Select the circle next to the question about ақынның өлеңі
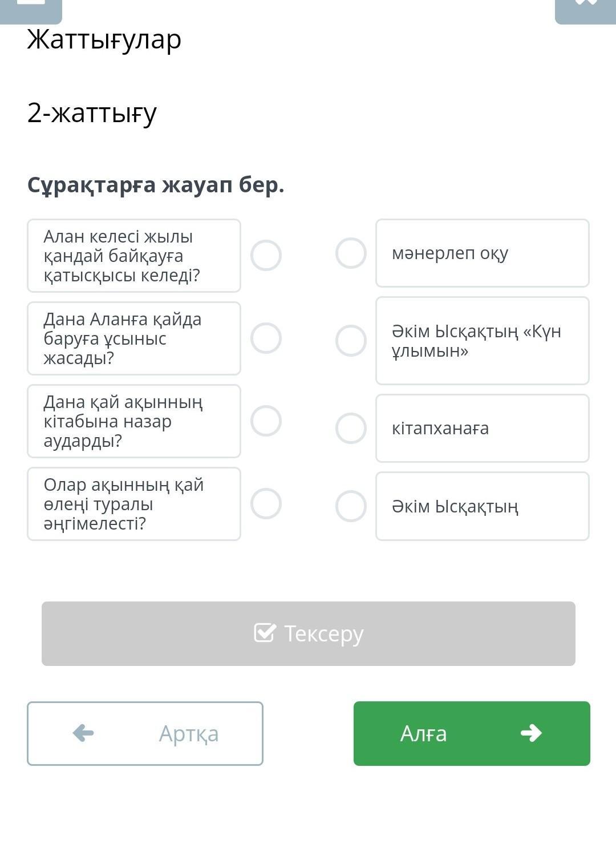 pos(266,503)
